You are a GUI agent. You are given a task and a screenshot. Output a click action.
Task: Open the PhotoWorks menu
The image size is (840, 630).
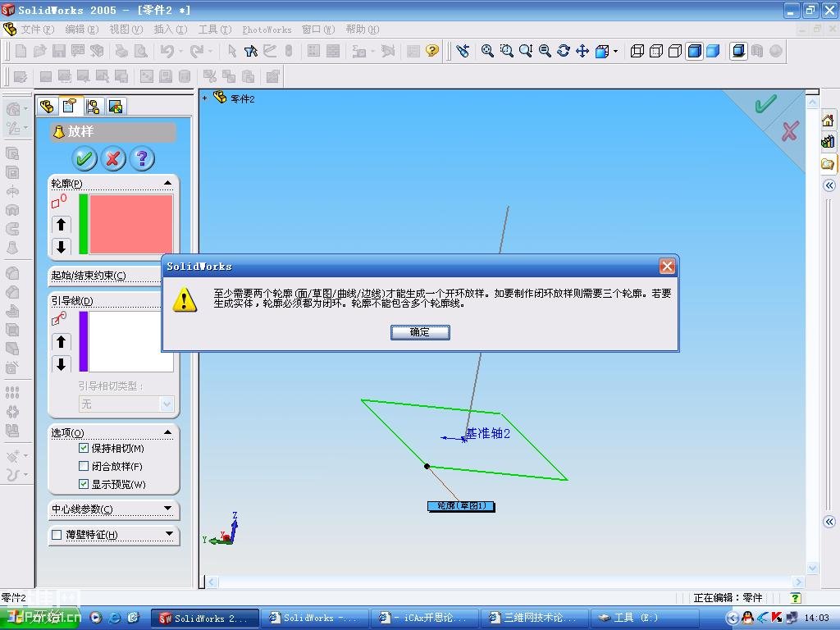267,30
